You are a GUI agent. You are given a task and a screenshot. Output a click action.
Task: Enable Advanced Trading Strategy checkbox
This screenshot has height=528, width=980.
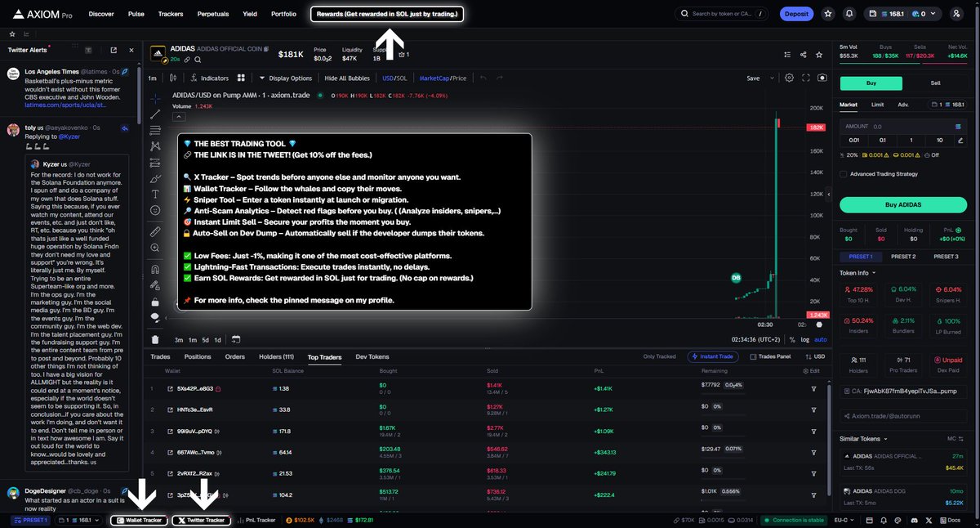tap(844, 173)
